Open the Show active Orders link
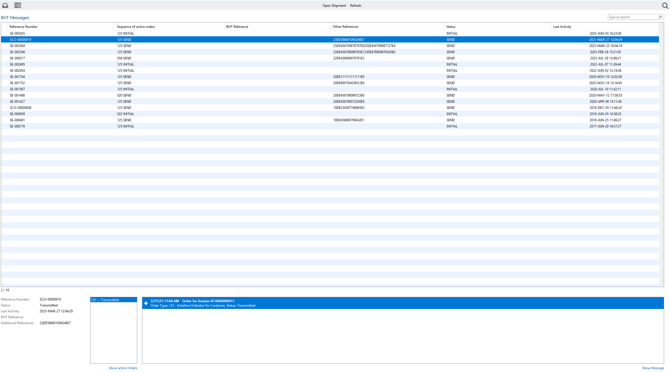The image size is (670, 372). pos(123,368)
